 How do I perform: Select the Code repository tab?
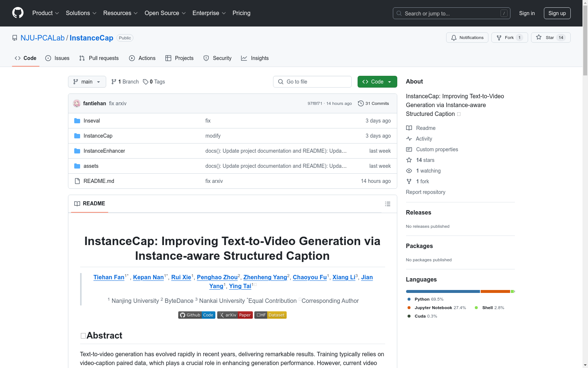tap(26, 58)
